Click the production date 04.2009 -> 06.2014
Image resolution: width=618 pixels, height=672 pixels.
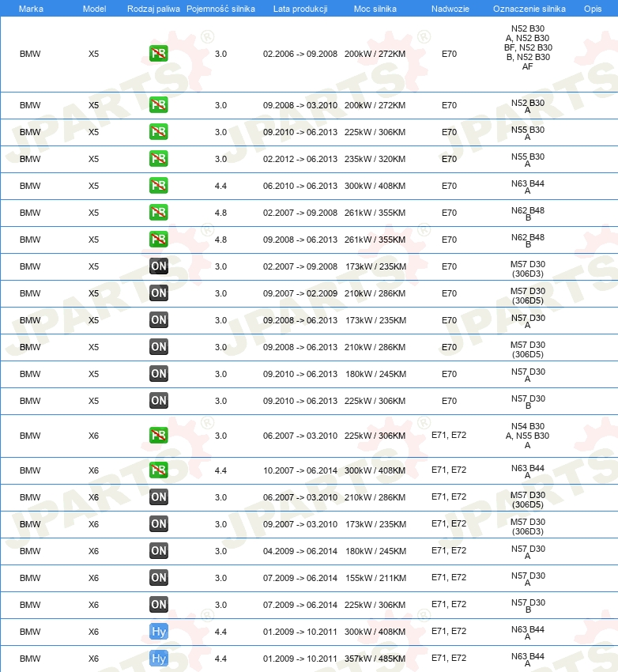pyautogui.click(x=300, y=551)
